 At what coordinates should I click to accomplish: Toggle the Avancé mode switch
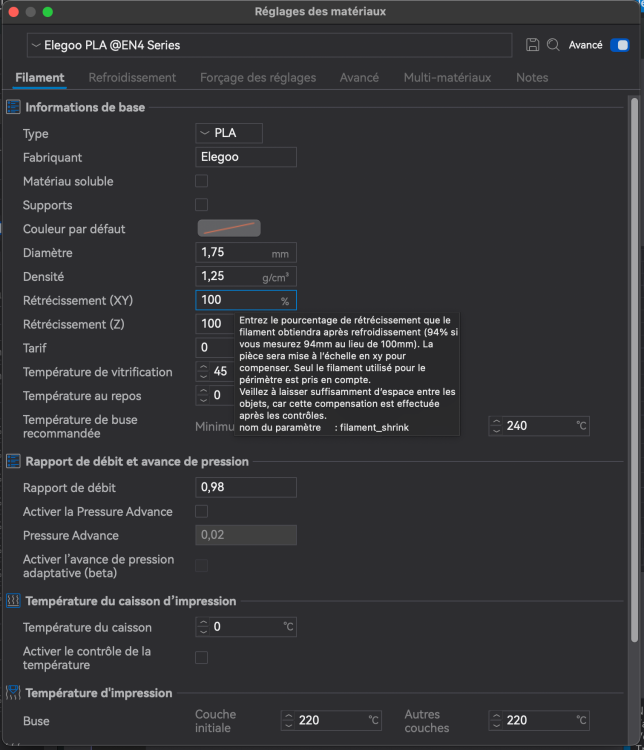619,45
